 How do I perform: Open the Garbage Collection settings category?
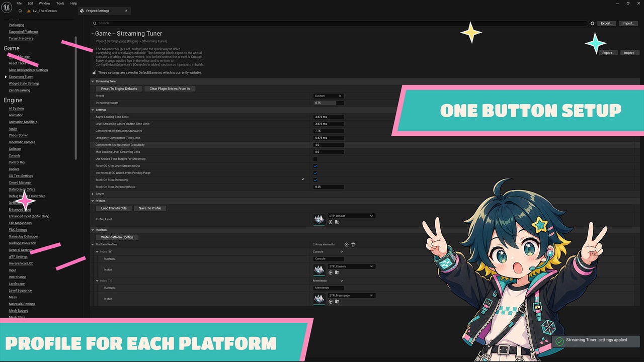coord(22,243)
